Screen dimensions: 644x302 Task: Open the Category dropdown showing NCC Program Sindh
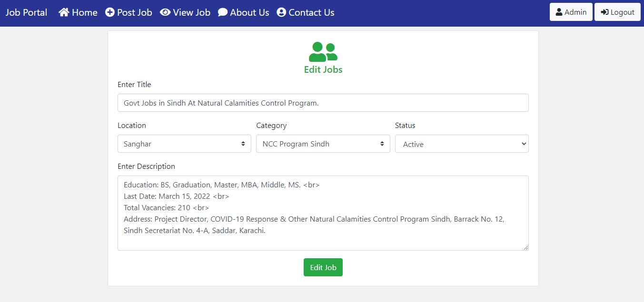coord(323,144)
